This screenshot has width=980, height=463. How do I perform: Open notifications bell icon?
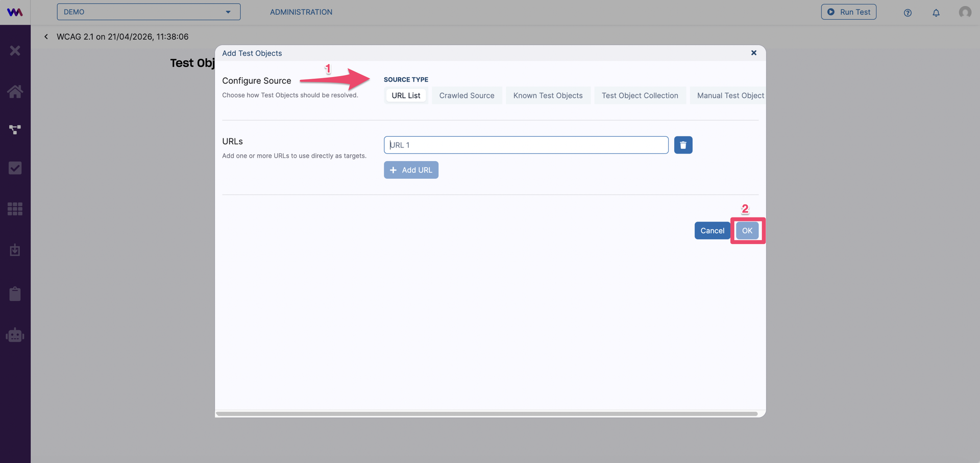point(936,13)
